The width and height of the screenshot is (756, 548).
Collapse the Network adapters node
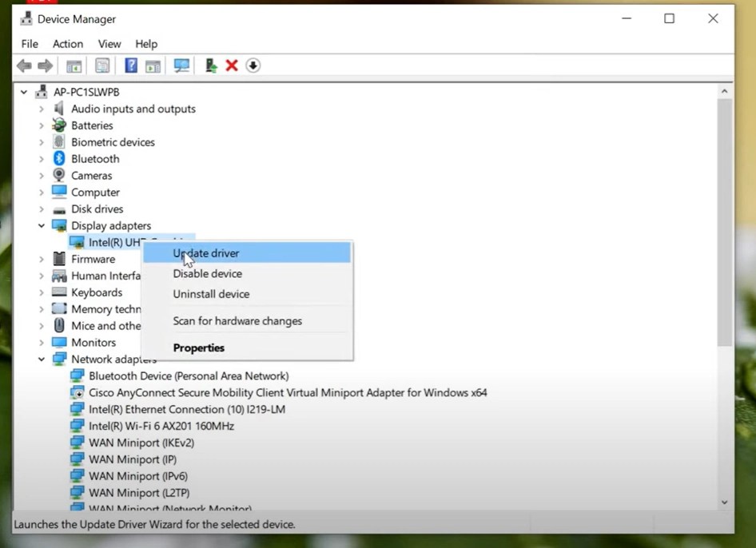click(42, 359)
